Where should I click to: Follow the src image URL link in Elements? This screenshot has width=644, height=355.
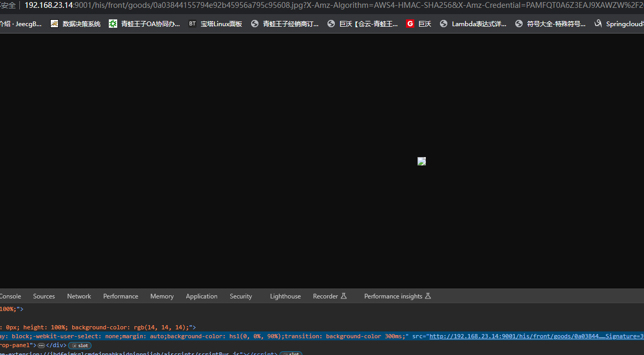coord(537,336)
